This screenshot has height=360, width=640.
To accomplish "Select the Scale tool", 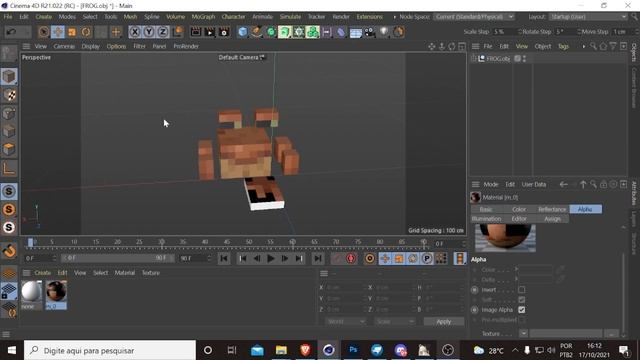I will [72, 32].
